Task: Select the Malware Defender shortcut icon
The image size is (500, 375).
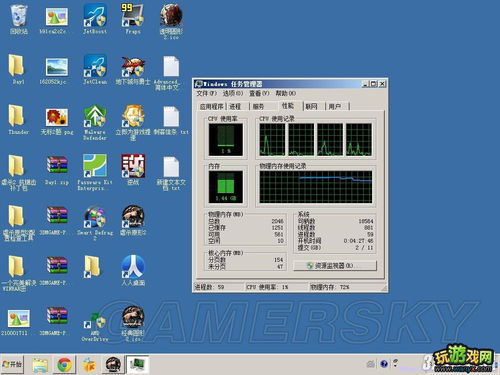Action: point(95,123)
